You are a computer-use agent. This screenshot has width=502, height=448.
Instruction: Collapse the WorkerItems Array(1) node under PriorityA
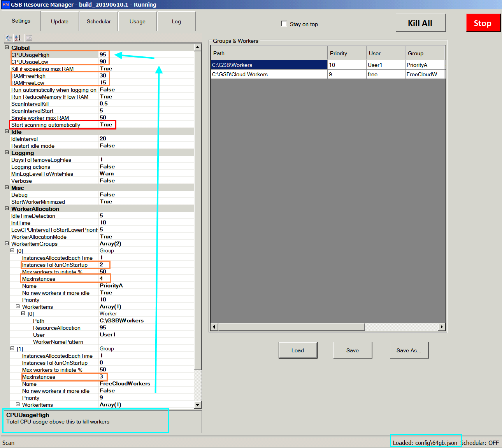18,306
